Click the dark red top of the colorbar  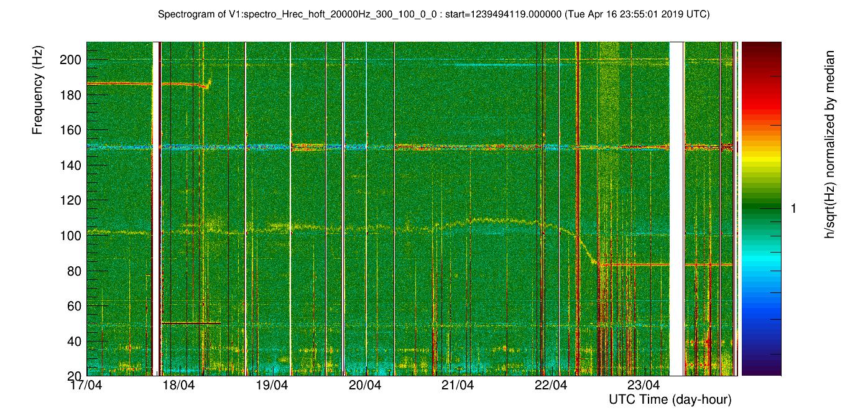click(761, 47)
